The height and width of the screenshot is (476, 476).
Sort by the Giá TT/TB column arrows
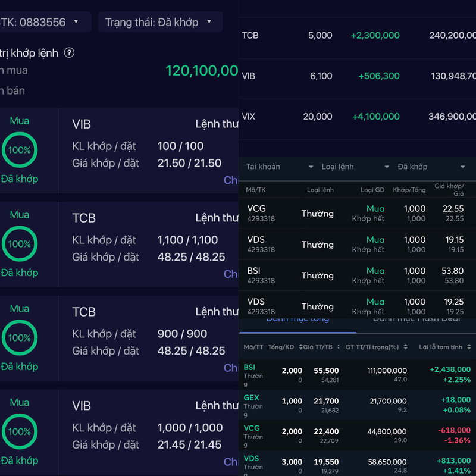pyautogui.click(x=338, y=347)
